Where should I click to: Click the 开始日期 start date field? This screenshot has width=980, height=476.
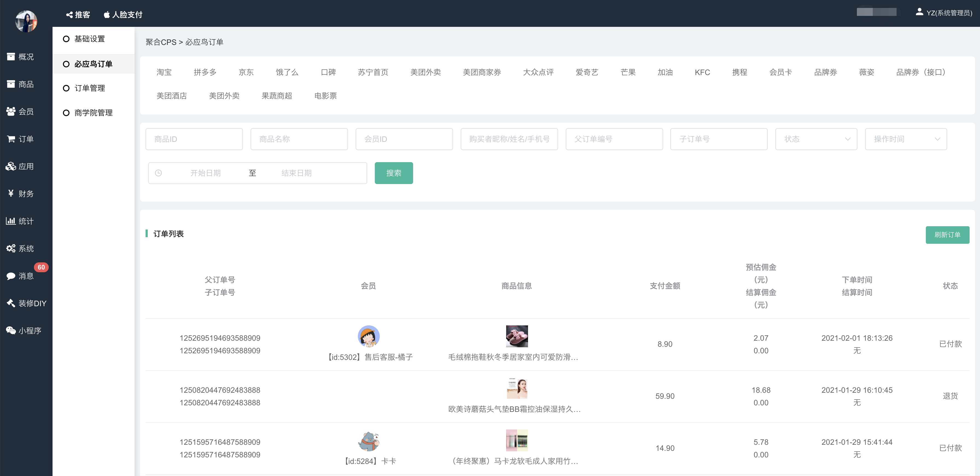[x=205, y=173]
